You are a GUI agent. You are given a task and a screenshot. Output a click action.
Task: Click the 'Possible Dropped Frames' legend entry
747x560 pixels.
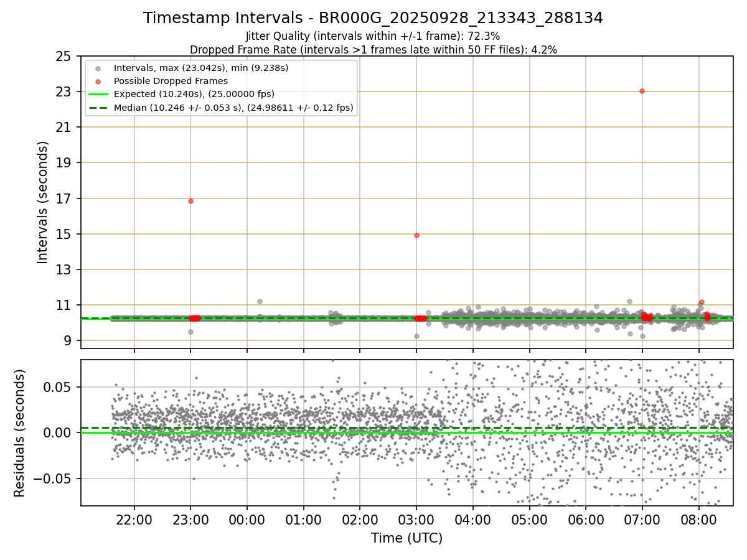click(x=171, y=81)
